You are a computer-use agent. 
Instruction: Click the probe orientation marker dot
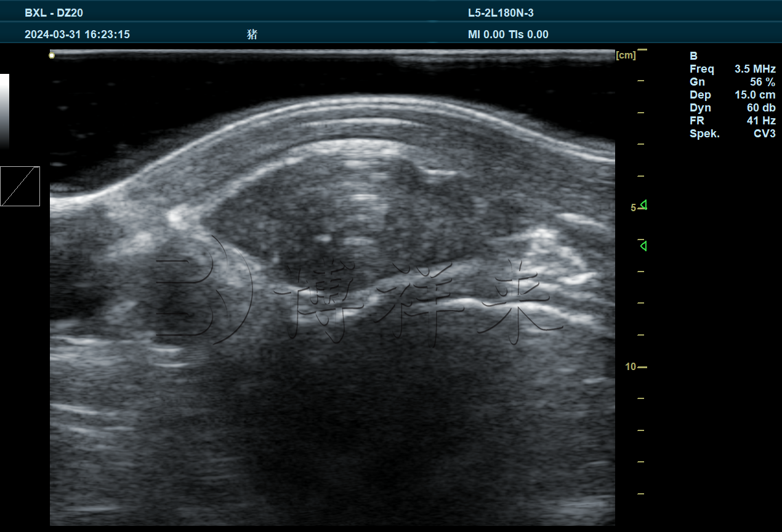52,55
